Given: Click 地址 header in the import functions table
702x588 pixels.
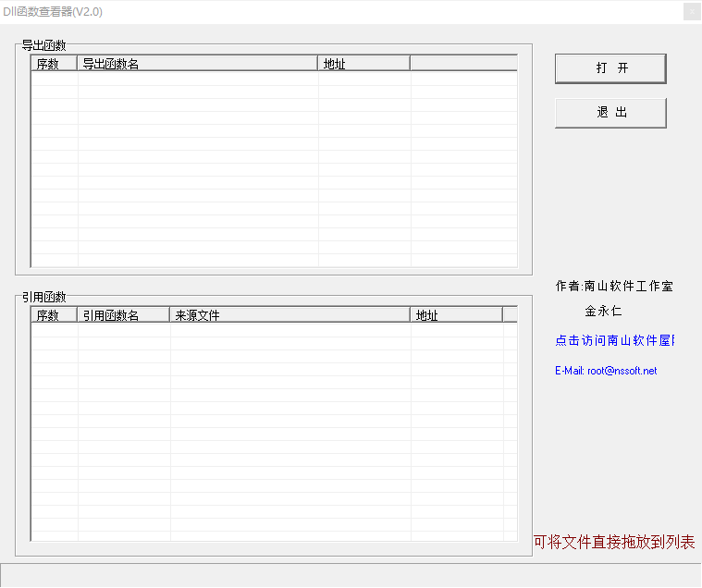Looking at the screenshot, I should pos(456,315).
